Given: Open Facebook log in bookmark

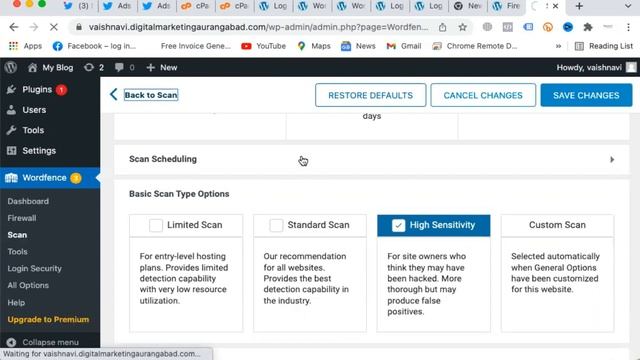Looking at the screenshot, I should click(x=94, y=46).
